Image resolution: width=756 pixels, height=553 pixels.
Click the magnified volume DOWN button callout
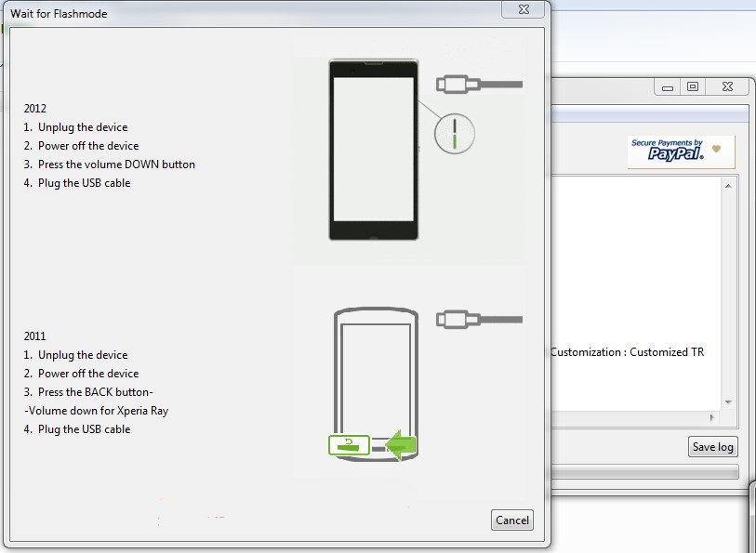coord(453,134)
